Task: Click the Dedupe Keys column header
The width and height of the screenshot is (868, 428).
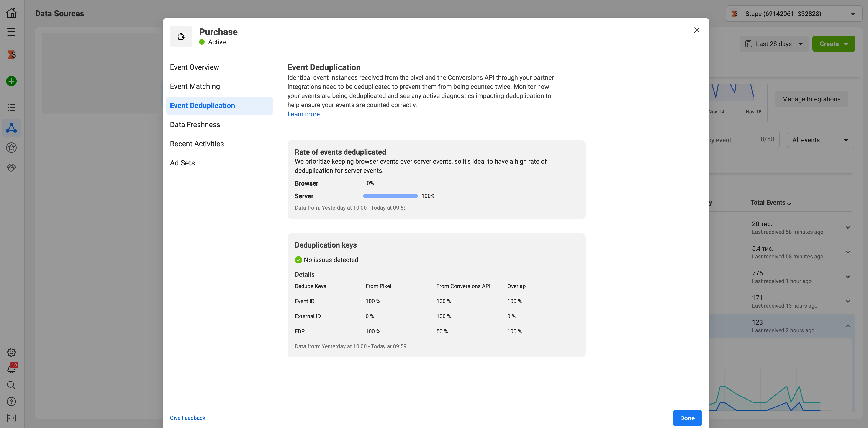Action: coord(310,286)
